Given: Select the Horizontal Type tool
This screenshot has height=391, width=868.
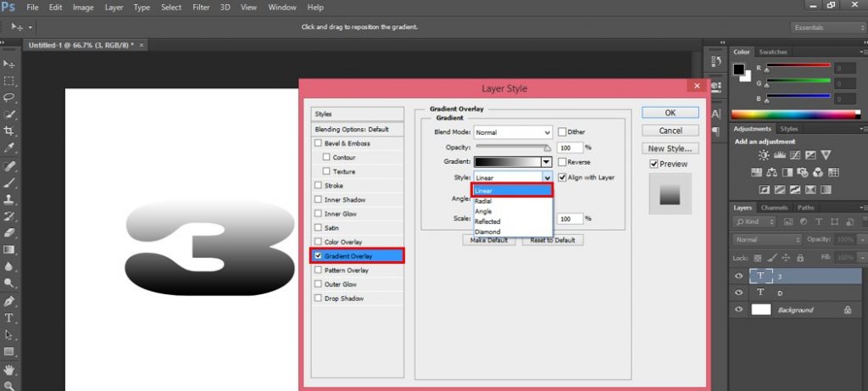Looking at the screenshot, I should [x=9, y=318].
